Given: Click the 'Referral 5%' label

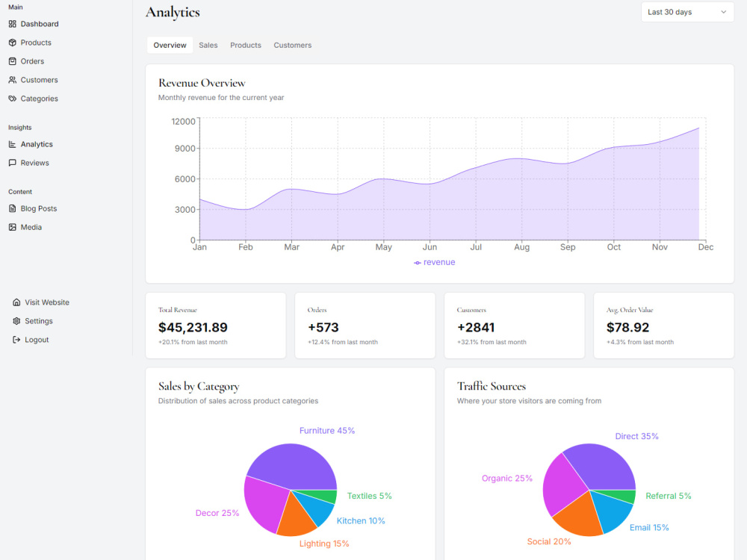Looking at the screenshot, I should tap(669, 496).
